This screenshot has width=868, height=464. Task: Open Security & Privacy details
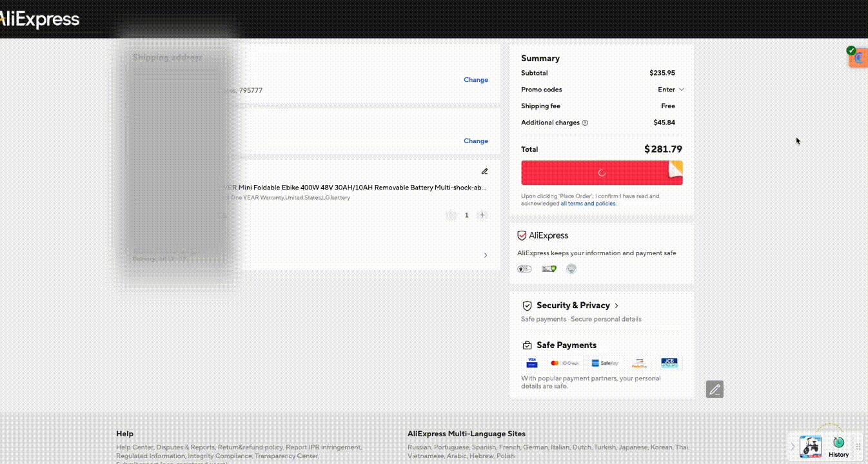pos(577,305)
